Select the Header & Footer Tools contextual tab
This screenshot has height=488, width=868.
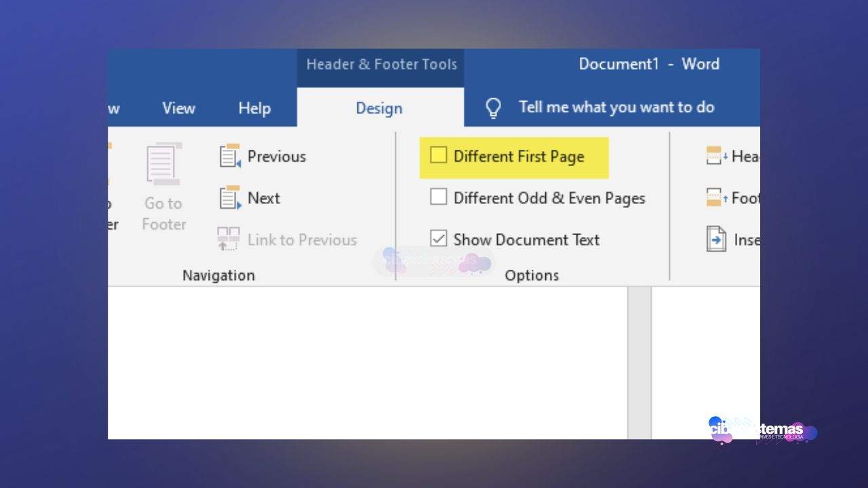(x=381, y=64)
